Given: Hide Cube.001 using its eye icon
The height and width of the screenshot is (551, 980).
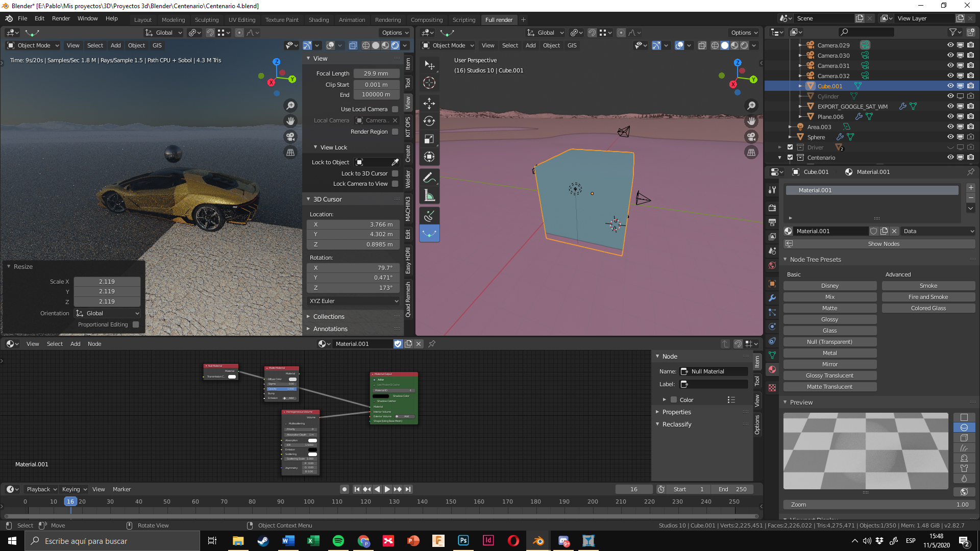Looking at the screenshot, I should point(950,86).
